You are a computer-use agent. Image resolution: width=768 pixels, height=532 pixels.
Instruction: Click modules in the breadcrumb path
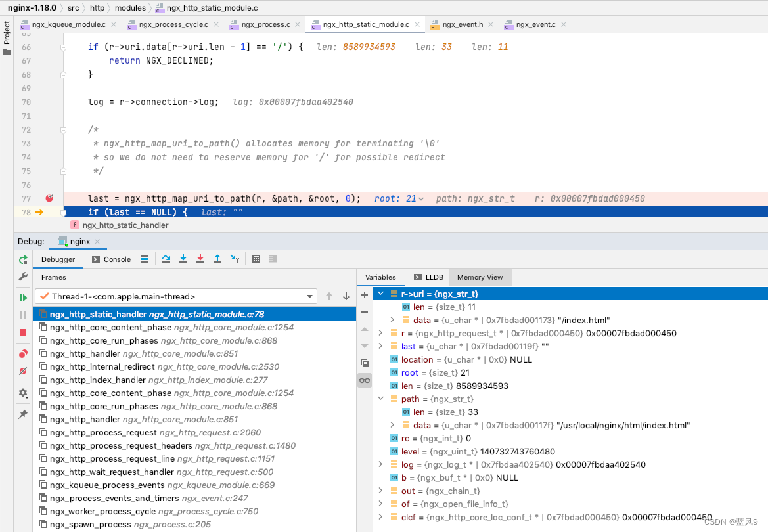[130, 8]
